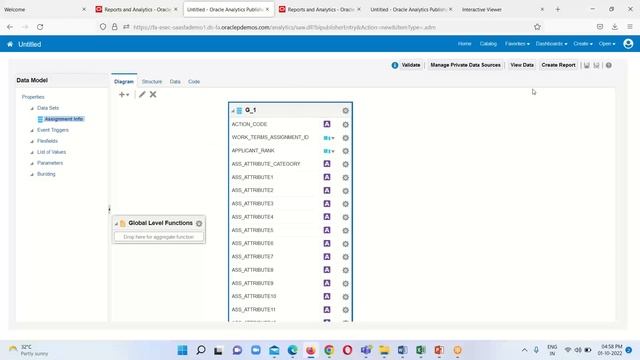Viewport: 640px width, 360px height.
Task: Click the Save disk icon
Action: [x=587, y=65]
